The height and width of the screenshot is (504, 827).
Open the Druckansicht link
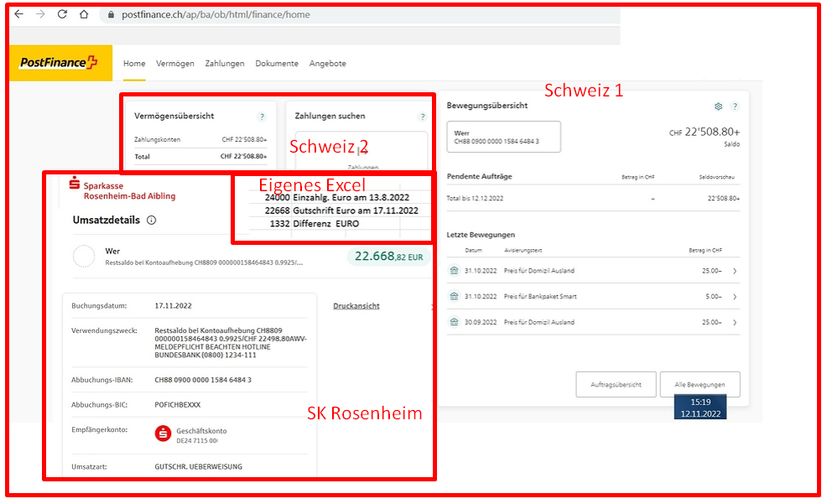(x=356, y=306)
